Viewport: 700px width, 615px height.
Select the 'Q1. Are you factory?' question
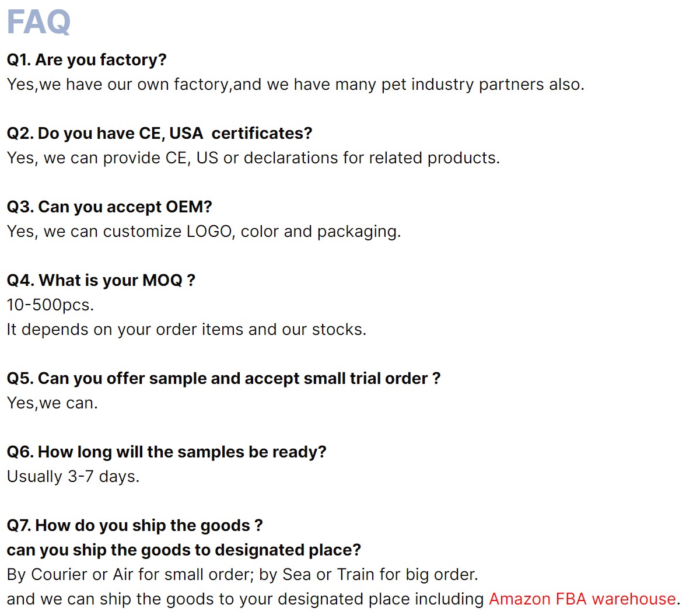[86, 60]
